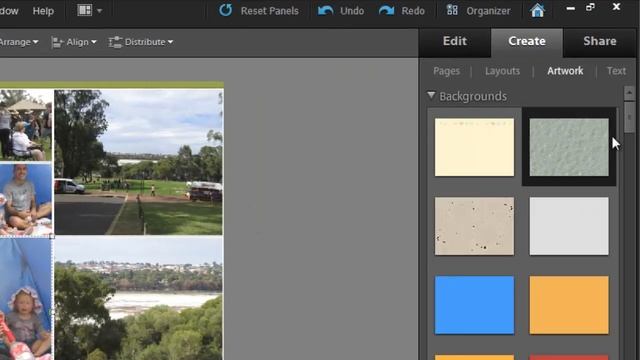
Task: Switch to the Create tab
Action: tap(527, 41)
